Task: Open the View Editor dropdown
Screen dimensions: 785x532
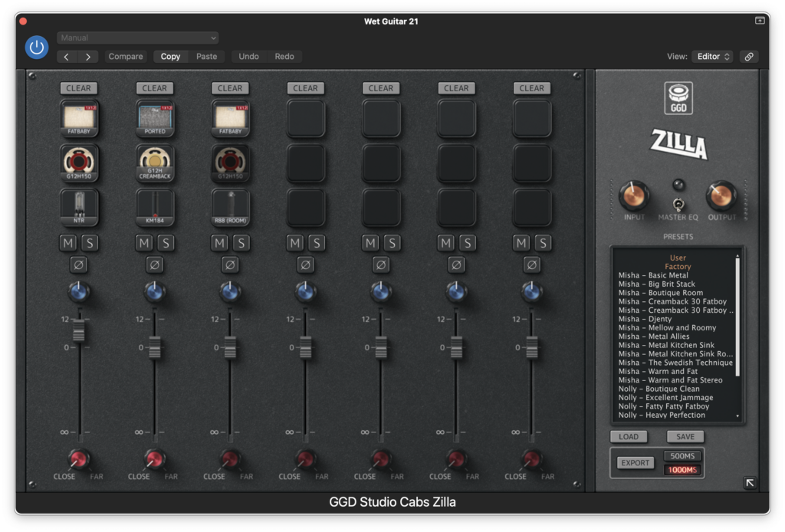Action: (x=712, y=57)
